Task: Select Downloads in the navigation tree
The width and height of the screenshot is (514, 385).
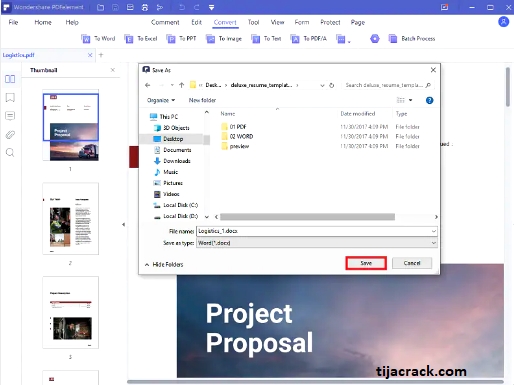Action: [172, 161]
